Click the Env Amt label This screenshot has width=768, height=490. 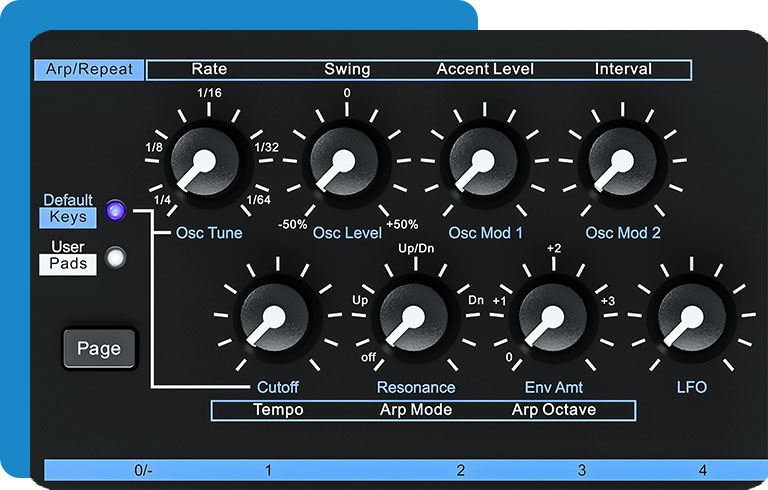pos(554,388)
